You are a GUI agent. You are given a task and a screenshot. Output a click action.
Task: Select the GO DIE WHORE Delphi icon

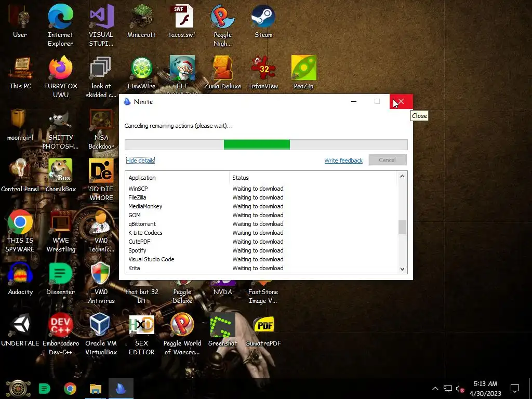click(x=101, y=180)
